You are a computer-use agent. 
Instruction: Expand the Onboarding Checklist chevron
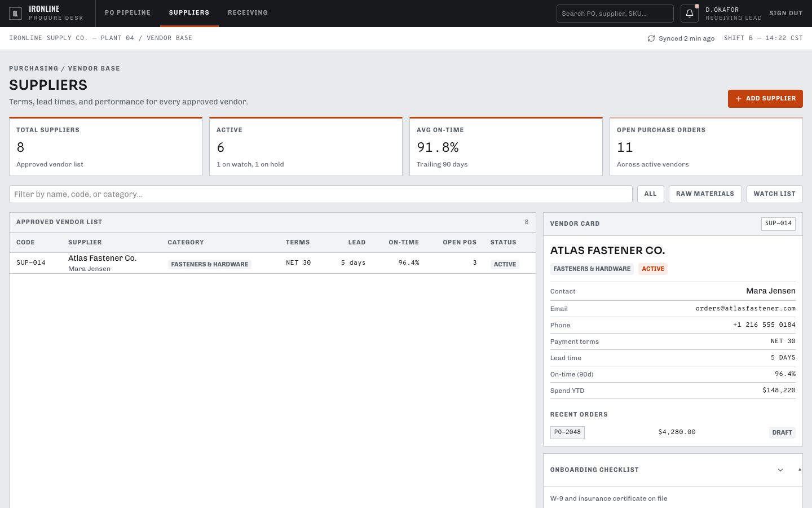click(780, 470)
